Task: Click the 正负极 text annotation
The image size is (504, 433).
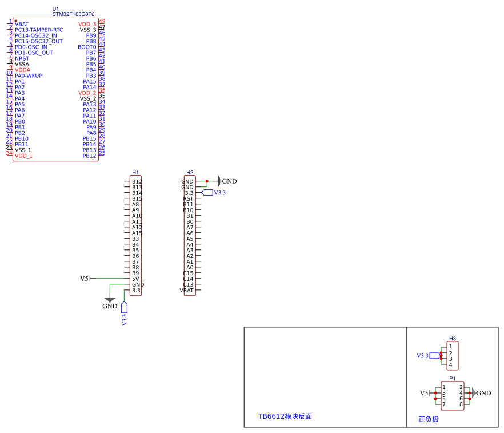Action: click(429, 419)
